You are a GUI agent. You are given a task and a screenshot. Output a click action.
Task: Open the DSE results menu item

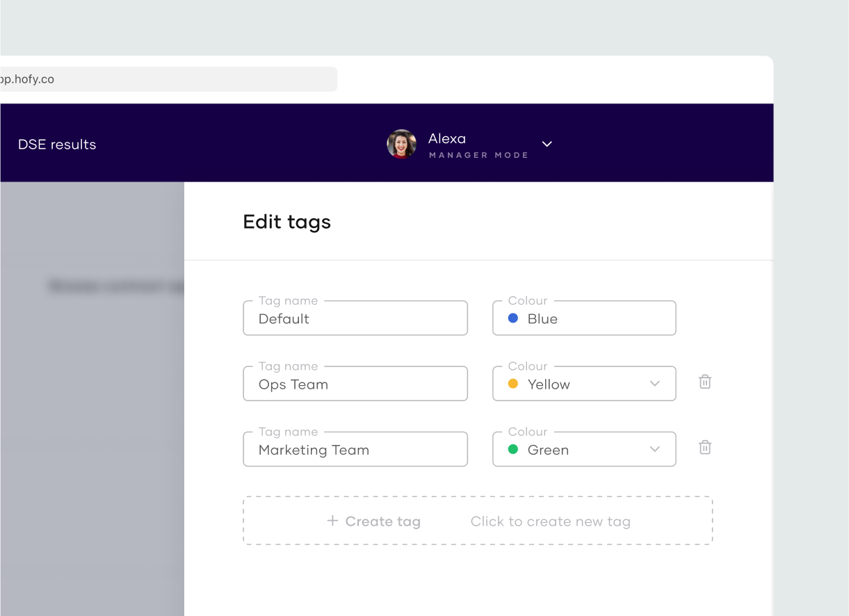[x=57, y=145]
